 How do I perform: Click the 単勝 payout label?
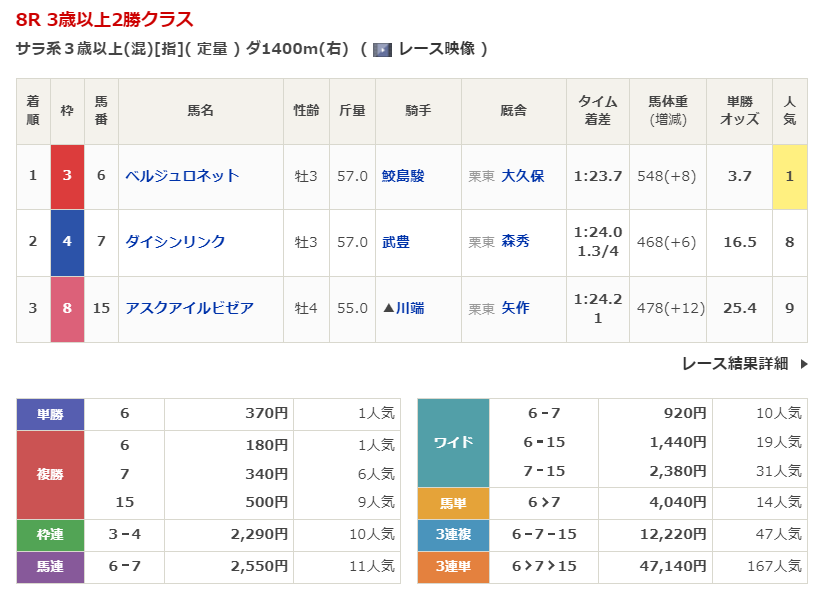pyautogui.click(x=50, y=413)
